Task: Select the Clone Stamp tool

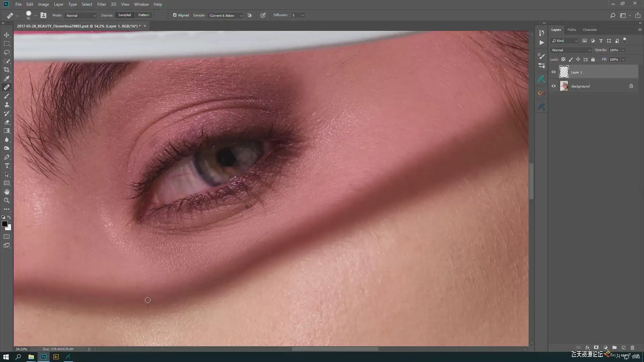Action: (7, 105)
